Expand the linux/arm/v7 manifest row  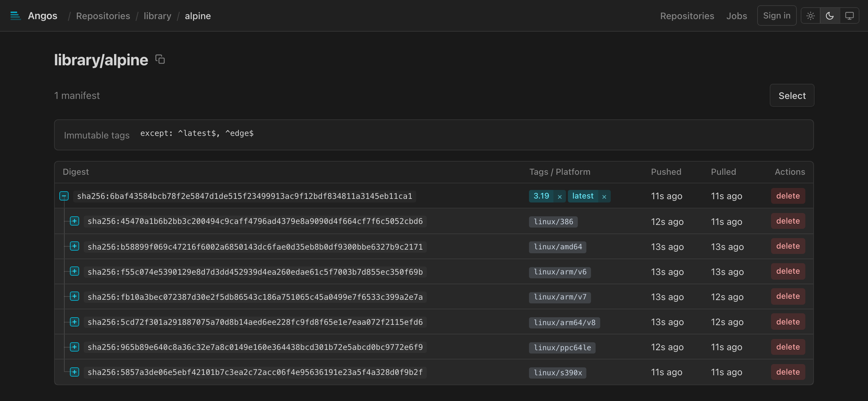75,296
